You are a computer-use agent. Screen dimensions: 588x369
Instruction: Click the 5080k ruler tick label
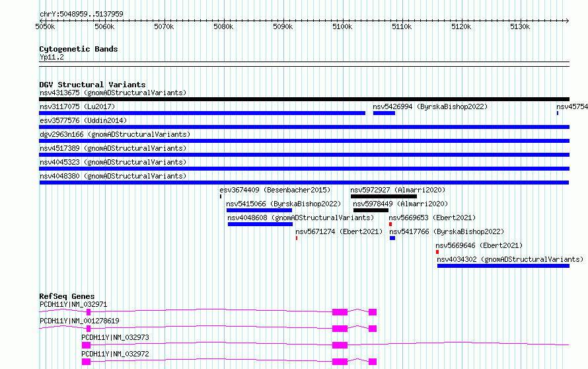click(x=223, y=26)
